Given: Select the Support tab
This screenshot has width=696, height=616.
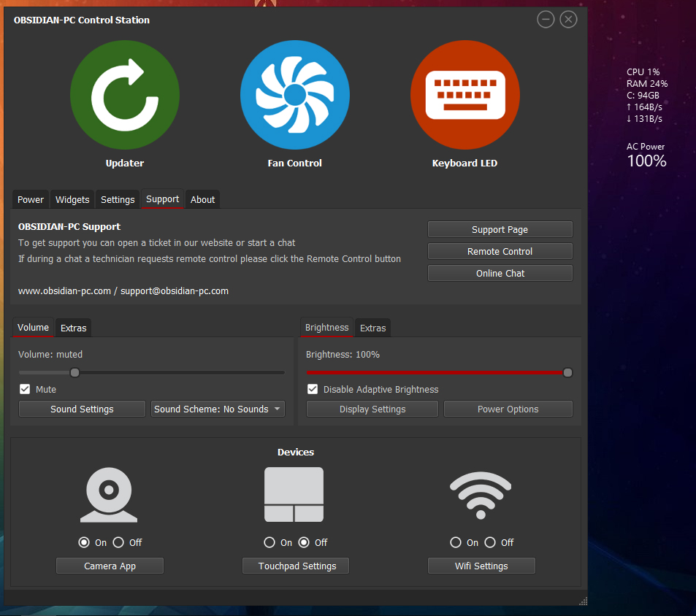Looking at the screenshot, I should [x=162, y=199].
